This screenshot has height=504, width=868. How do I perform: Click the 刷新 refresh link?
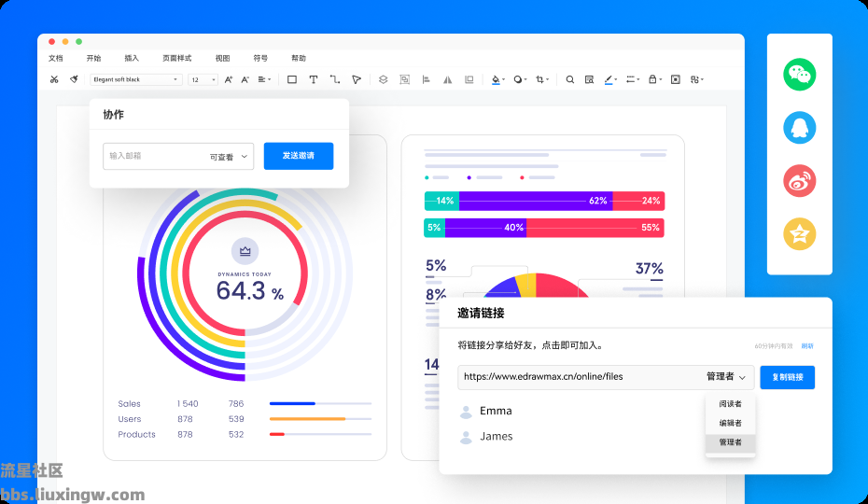807,346
